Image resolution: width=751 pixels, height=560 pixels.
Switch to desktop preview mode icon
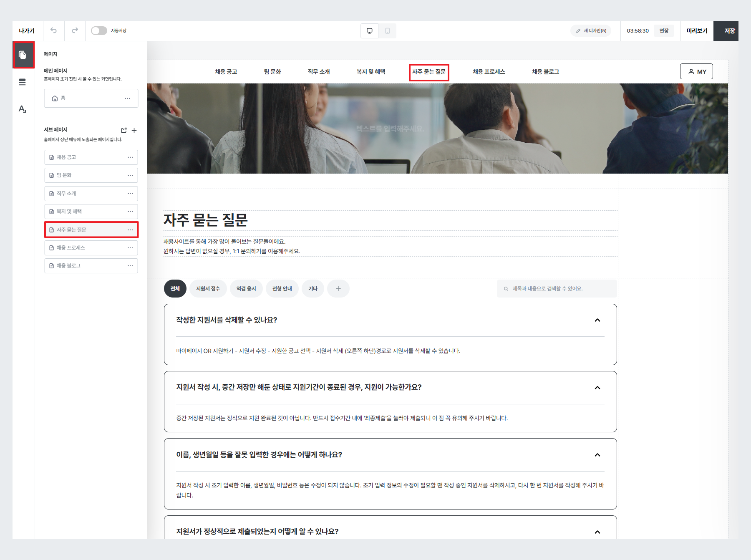click(x=369, y=30)
